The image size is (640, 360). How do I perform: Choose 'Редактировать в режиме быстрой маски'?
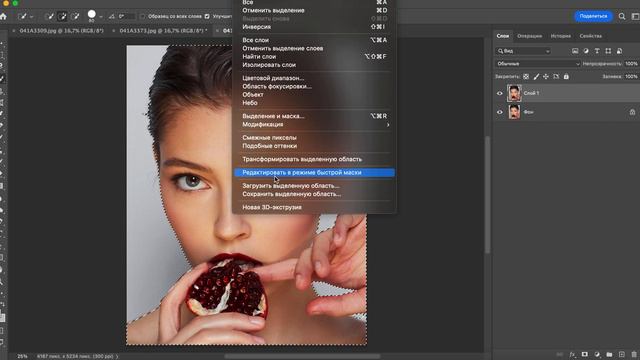[x=314, y=173]
